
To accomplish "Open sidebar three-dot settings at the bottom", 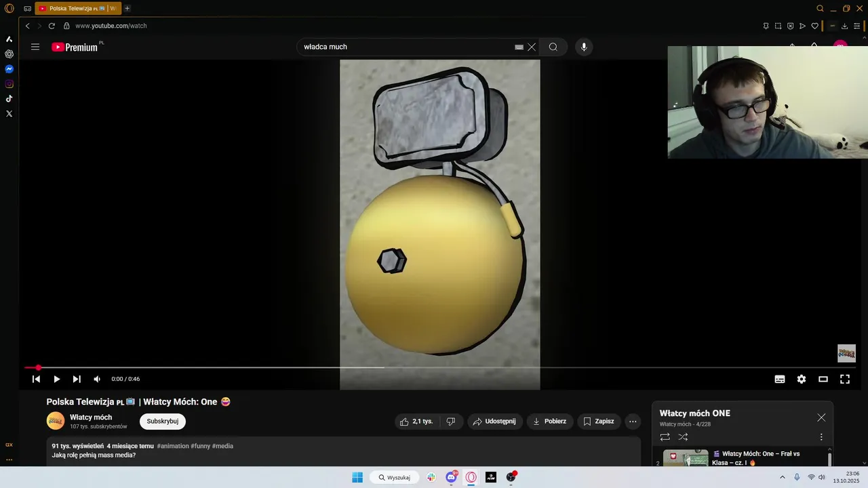I will (x=9, y=460).
